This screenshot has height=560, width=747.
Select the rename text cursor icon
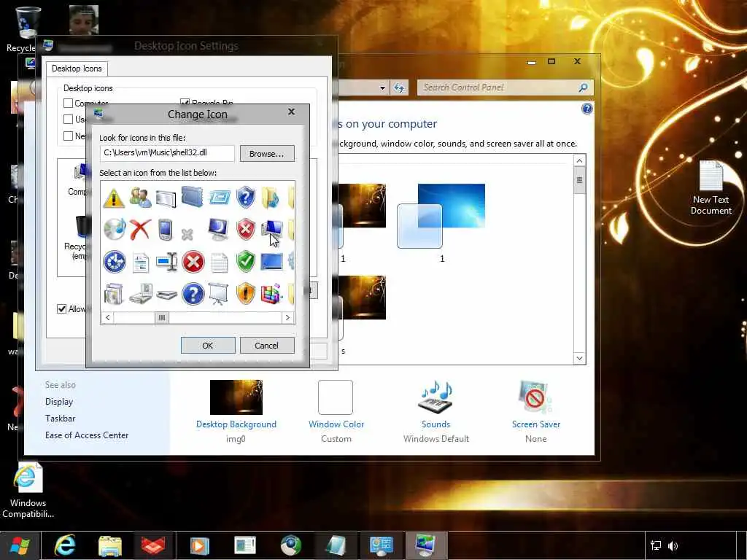click(167, 262)
